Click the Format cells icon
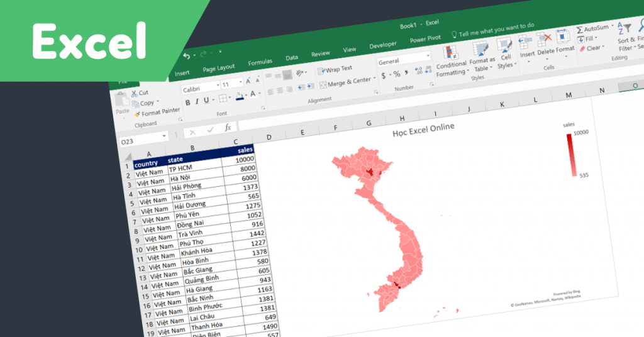The height and width of the screenshot is (337, 644). pyautogui.click(x=563, y=37)
